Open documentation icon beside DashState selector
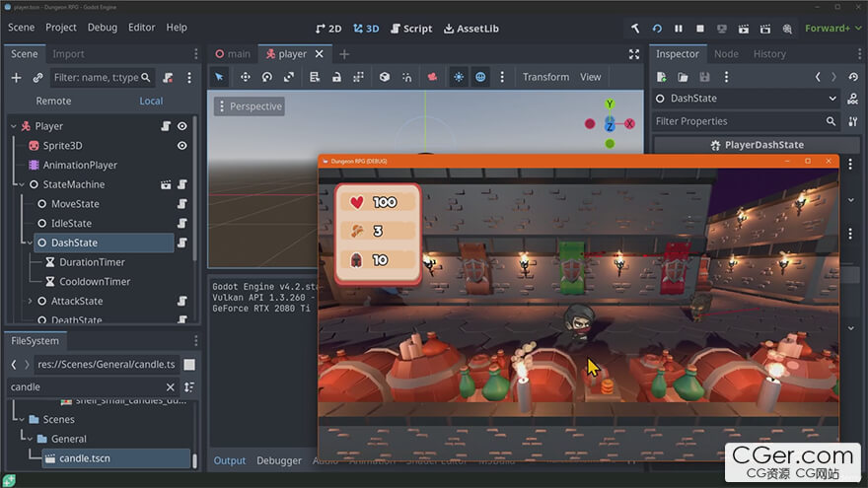The height and width of the screenshot is (488, 868). click(852, 99)
